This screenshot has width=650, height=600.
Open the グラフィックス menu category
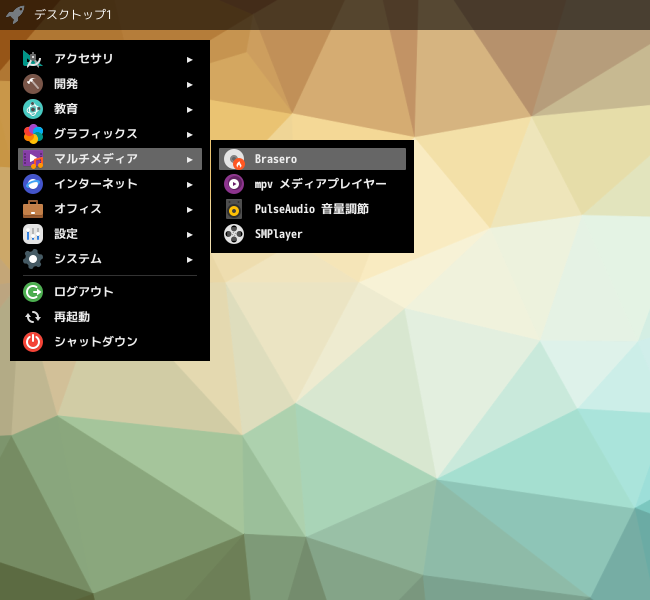110,134
